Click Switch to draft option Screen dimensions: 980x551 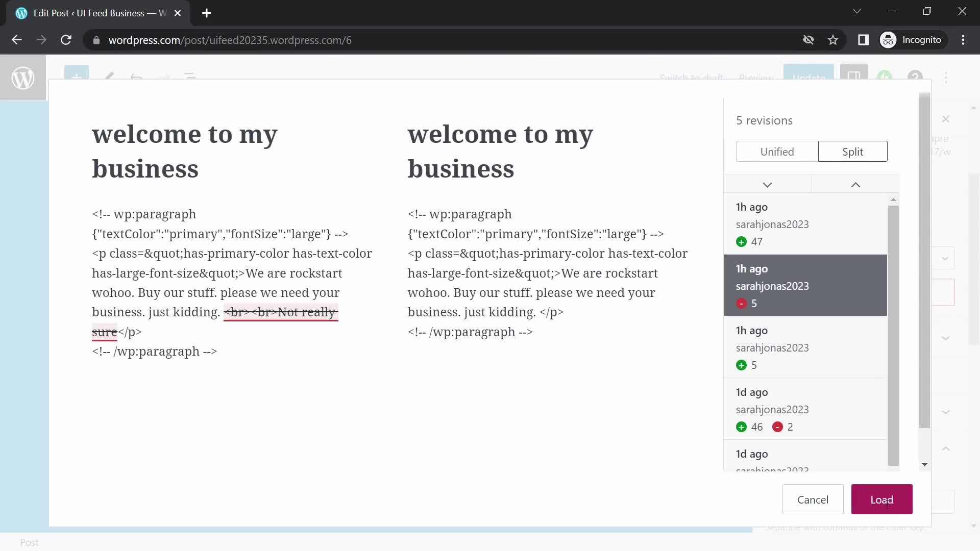(x=691, y=78)
